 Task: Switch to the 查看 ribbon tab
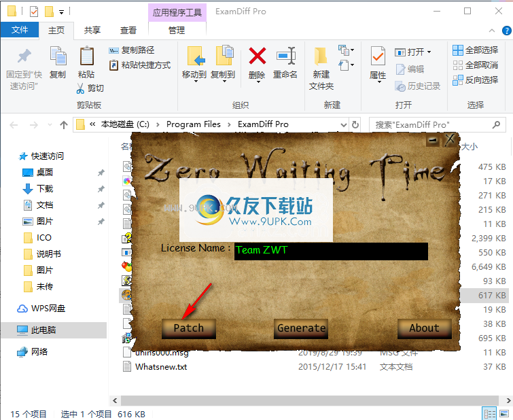[x=128, y=31]
